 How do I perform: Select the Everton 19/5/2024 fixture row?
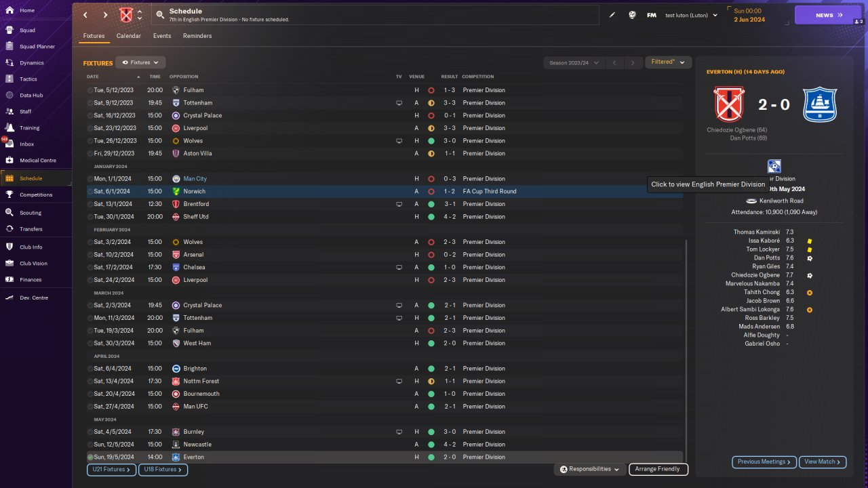[x=384, y=457]
